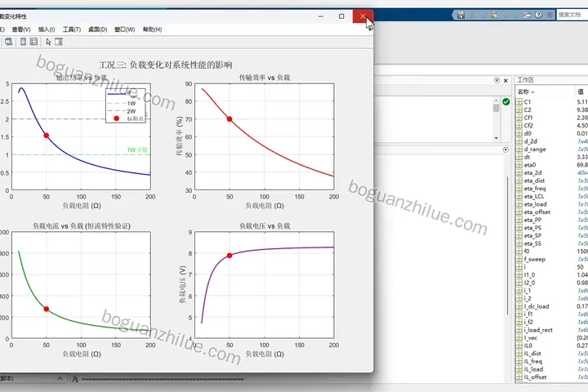This screenshot has width=588, height=392.
Task: Click the paste icon in MATLAB quick access toolbar
Action: 495,15
